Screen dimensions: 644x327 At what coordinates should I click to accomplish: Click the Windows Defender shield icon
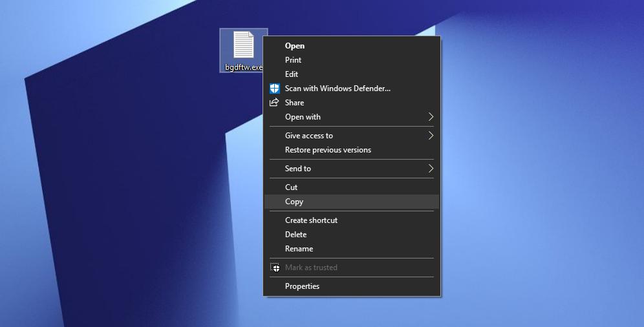coord(274,88)
